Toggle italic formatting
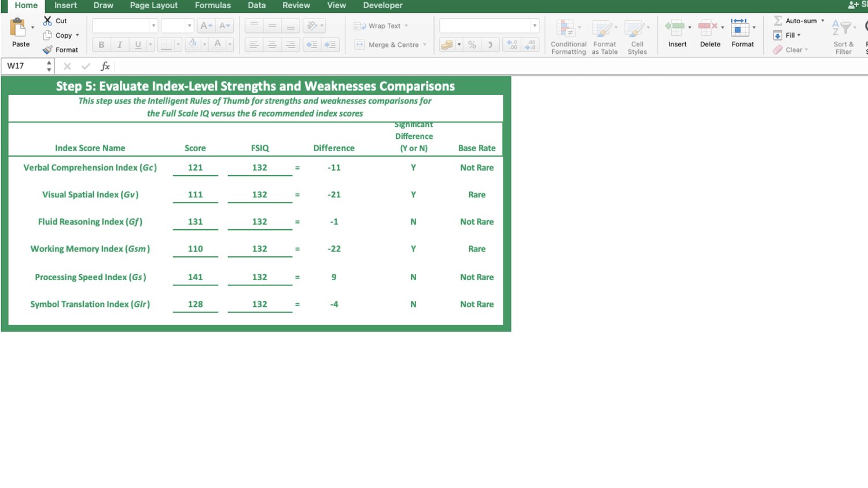The height and width of the screenshot is (488, 868). (x=119, y=45)
